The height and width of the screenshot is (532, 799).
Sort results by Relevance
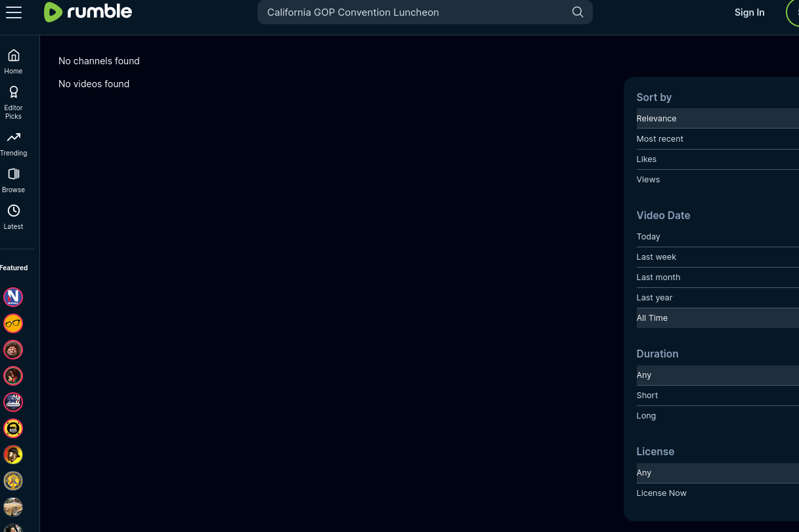(718, 119)
